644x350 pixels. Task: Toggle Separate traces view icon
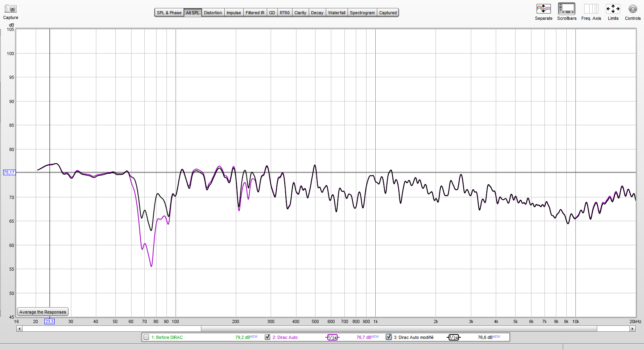543,9
